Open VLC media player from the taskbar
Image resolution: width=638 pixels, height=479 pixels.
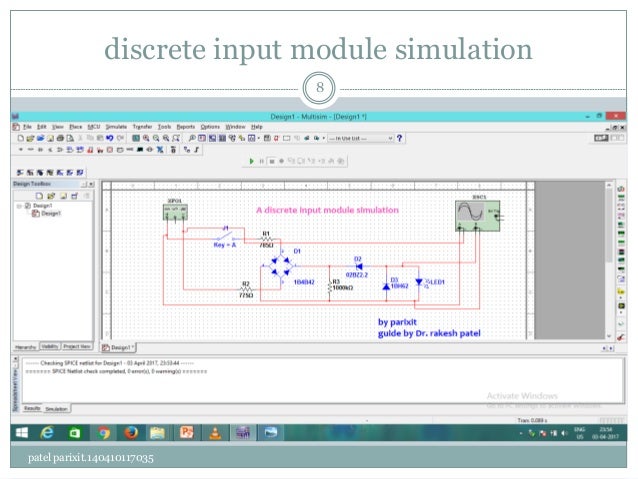tap(215, 433)
